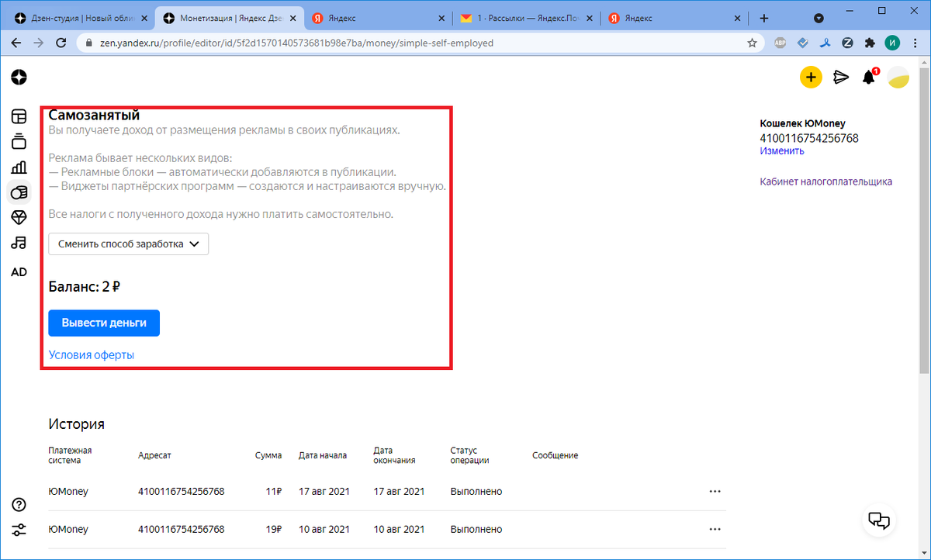The height and width of the screenshot is (560, 931).
Task: Go back in browser history
Action: tap(16, 43)
